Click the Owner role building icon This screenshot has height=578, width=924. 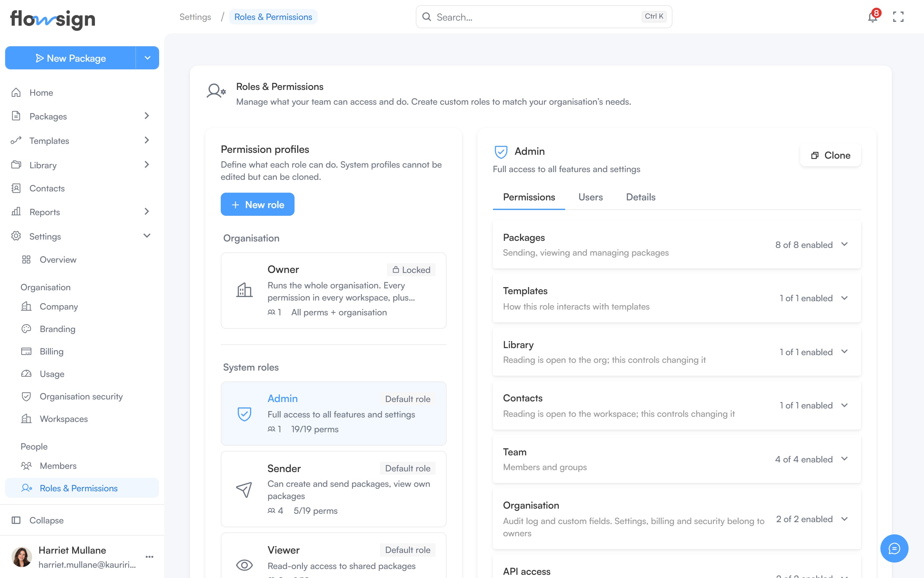244,290
